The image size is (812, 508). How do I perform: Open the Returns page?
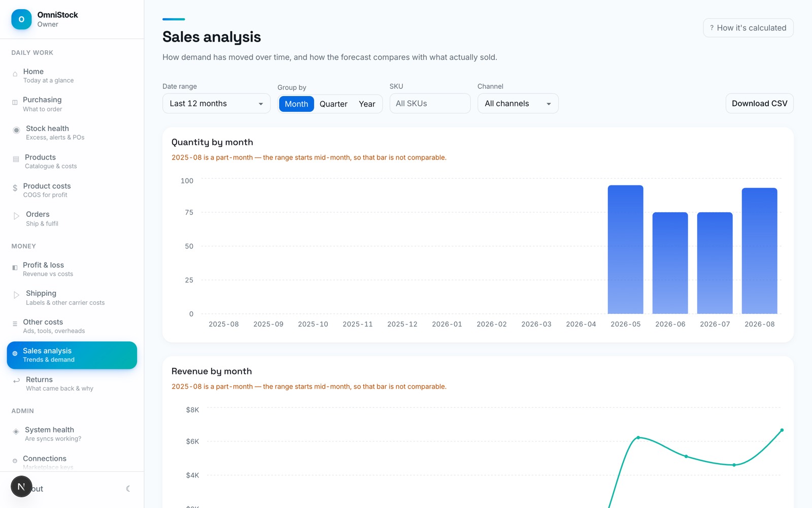point(72,384)
